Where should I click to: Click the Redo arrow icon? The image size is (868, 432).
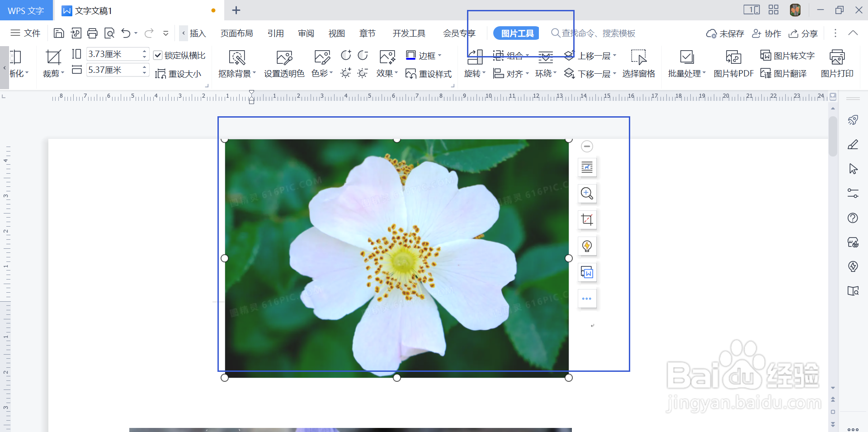pyautogui.click(x=149, y=33)
